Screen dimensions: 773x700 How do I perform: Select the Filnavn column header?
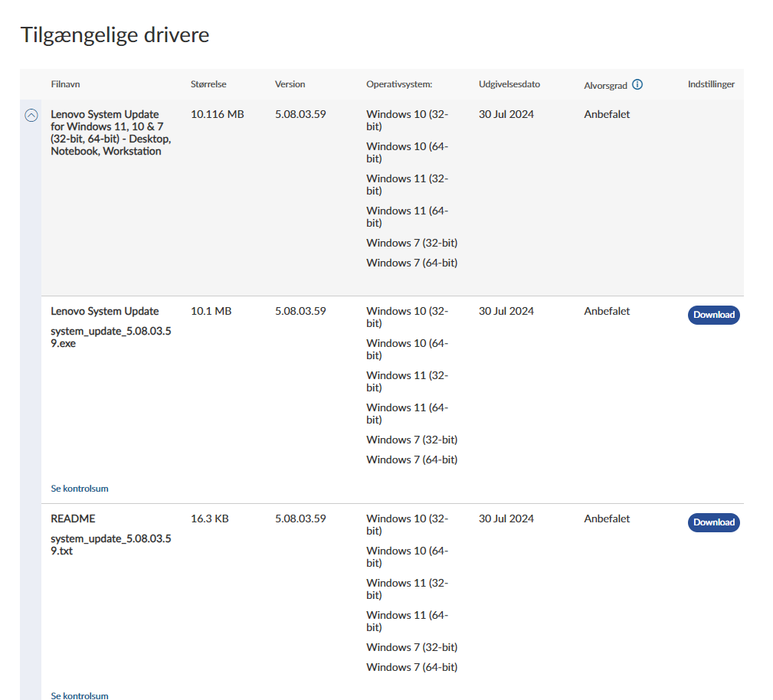(x=65, y=84)
